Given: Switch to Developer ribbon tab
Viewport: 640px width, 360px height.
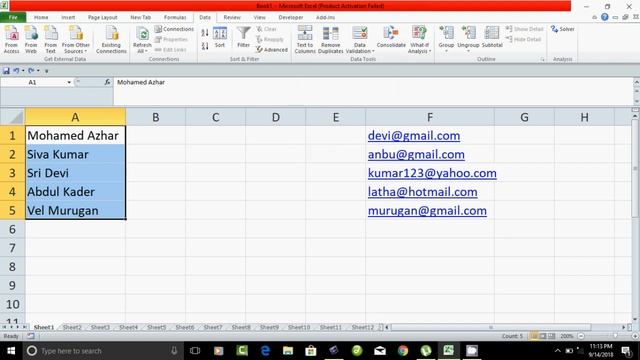Looking at the screenshot, I should (291, 17).
